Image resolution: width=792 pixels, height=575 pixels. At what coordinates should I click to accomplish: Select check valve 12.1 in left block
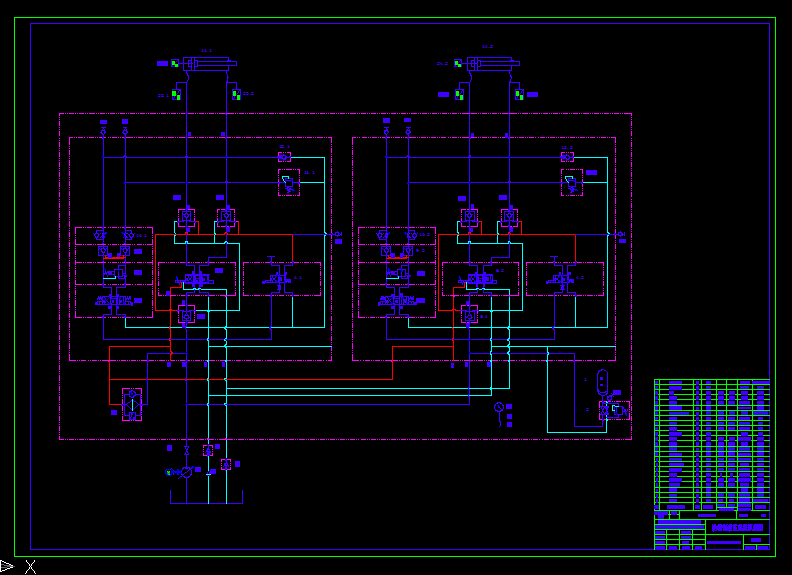point(284,157)
